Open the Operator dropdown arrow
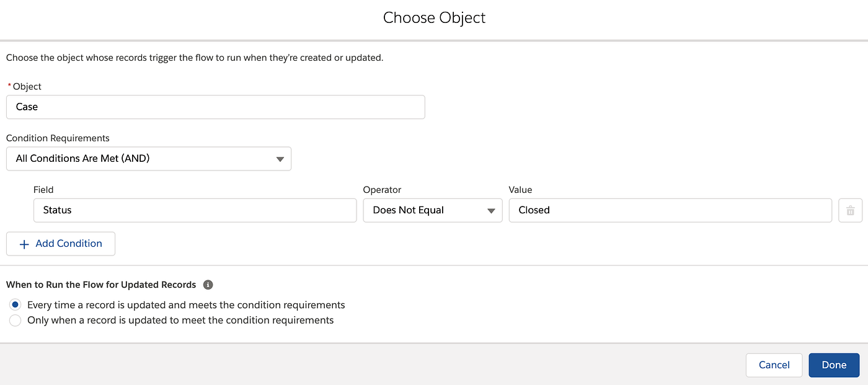The width and height of the screenshot is (868, 385). click(491, 211)
